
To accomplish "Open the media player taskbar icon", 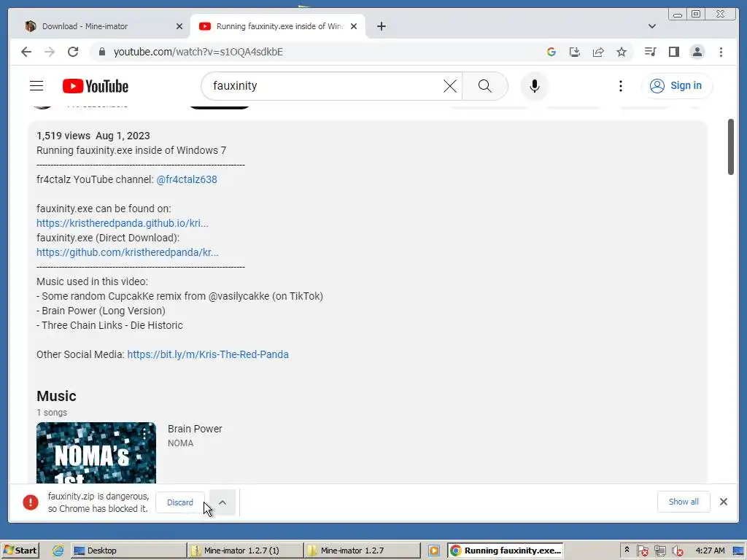I will [x=434, y=551].
